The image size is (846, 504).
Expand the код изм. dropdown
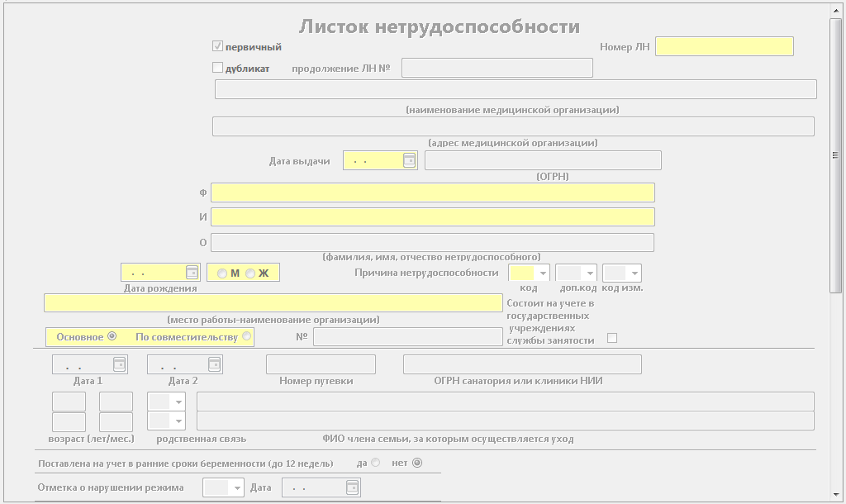pos(634,273)
